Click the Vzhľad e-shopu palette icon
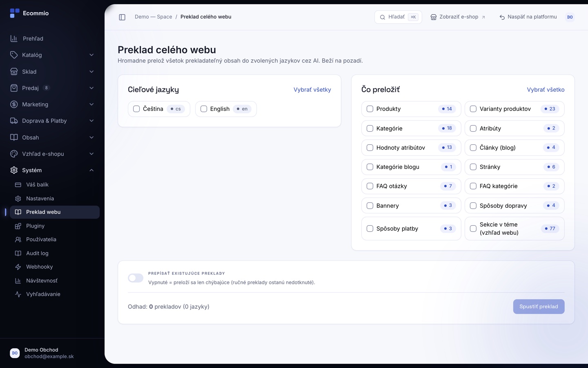588x368 pixels. (14, 154)
